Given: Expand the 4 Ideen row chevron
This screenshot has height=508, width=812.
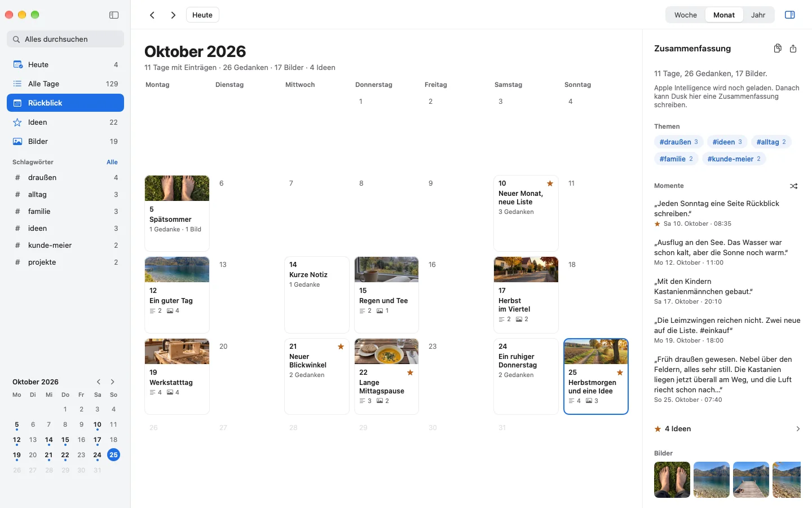Looking at the screenshot, I should tap(798, 429).
